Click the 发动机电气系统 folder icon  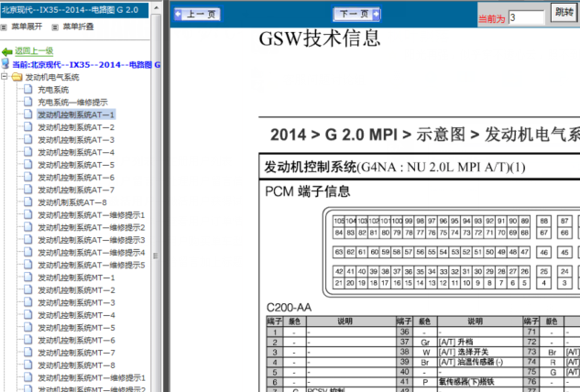pyautogui.click(x=16, y=77)
